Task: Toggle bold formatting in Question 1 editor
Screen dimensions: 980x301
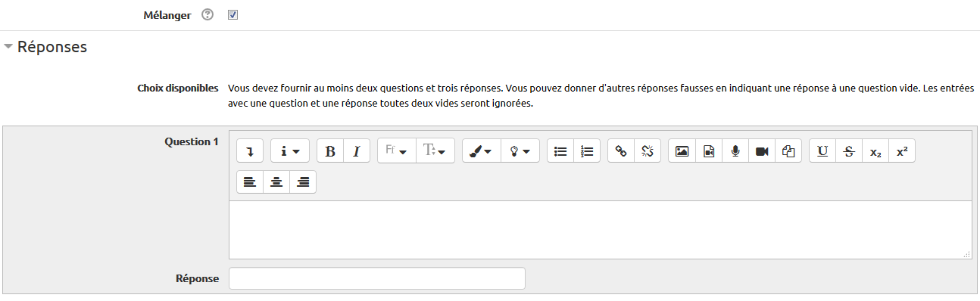Action: [329, 151]
